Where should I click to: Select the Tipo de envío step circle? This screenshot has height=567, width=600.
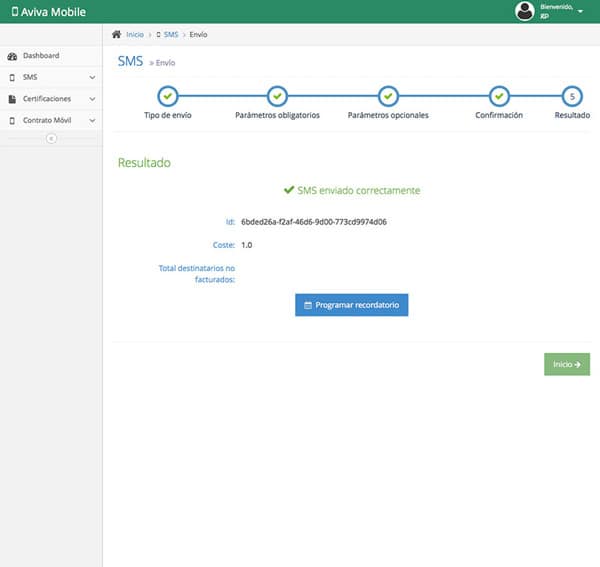(167, 96)
